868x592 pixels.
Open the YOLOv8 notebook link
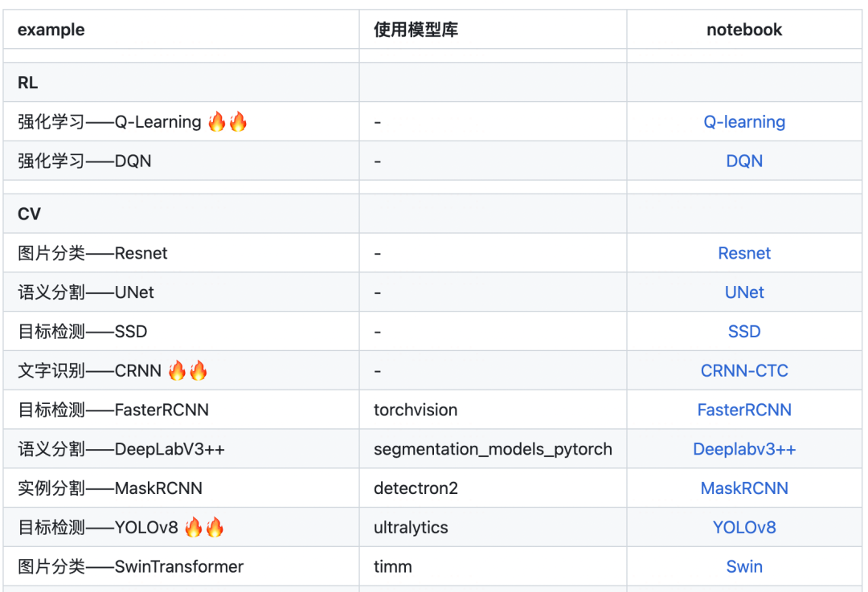pos(744,527)
